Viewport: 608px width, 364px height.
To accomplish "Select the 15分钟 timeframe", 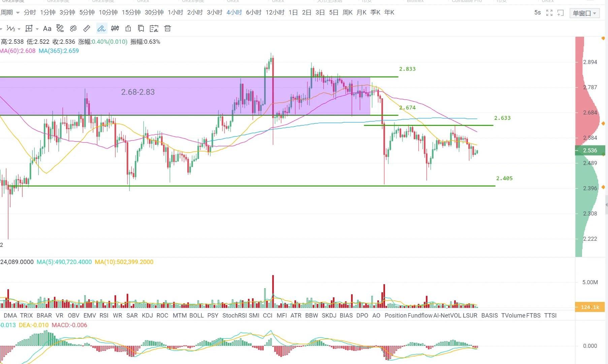I will point(131,12).
